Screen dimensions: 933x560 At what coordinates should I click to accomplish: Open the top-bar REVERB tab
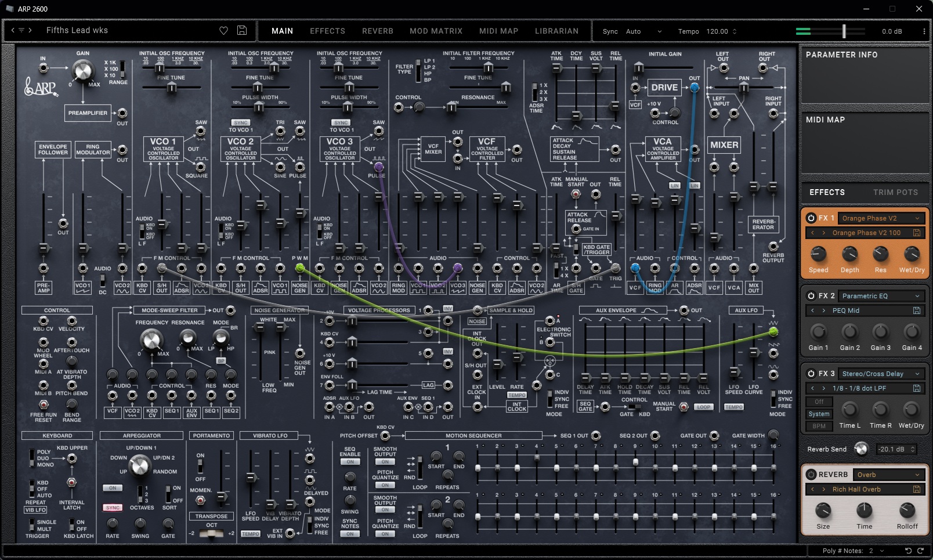(378, 31)
